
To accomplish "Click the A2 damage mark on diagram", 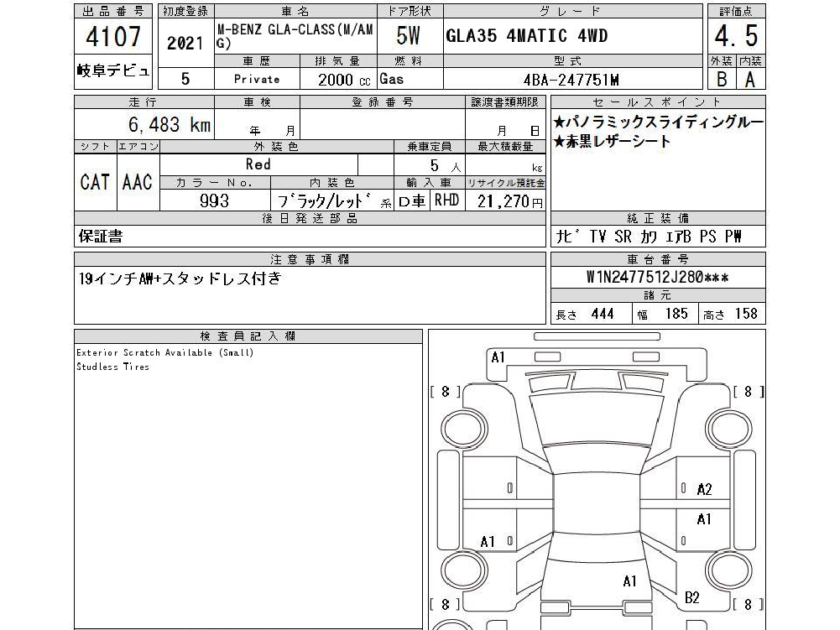I will click(x=704, y=489).
